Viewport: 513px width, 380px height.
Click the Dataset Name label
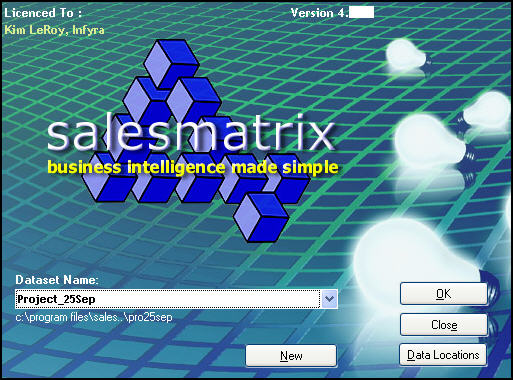click(57, 280)
